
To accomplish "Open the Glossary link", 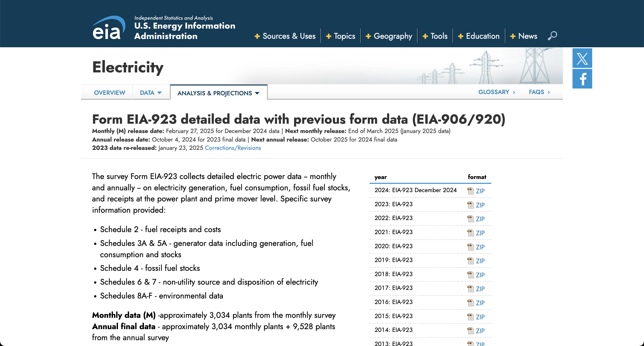I will coord(497,92).
